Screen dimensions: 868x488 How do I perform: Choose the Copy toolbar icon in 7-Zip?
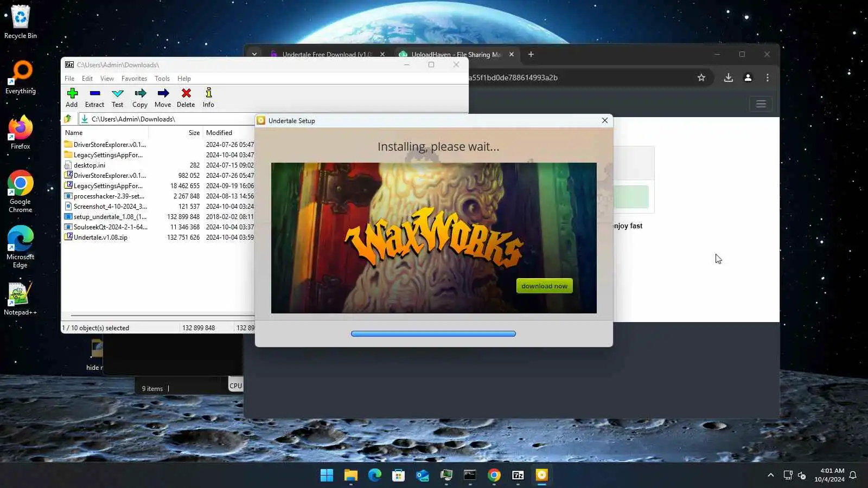coord(140,98)
